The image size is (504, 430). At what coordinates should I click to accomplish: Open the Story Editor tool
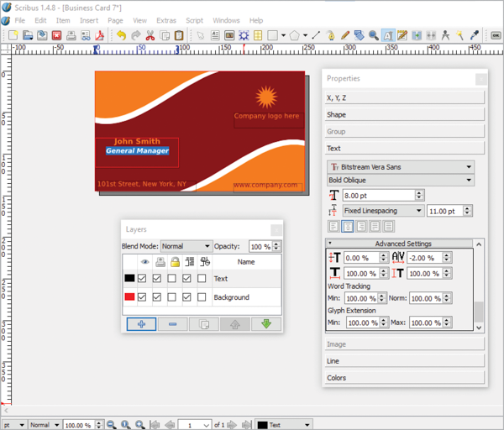click(402, 35)
